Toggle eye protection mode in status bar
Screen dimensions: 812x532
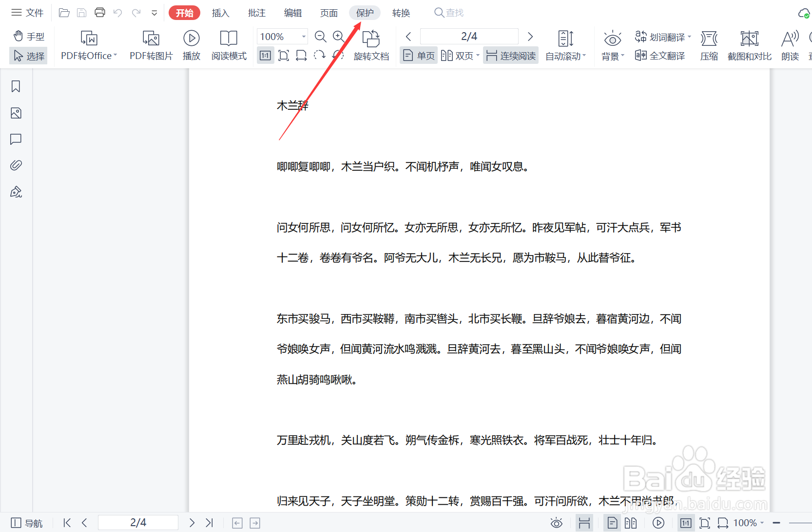[557, 523]
